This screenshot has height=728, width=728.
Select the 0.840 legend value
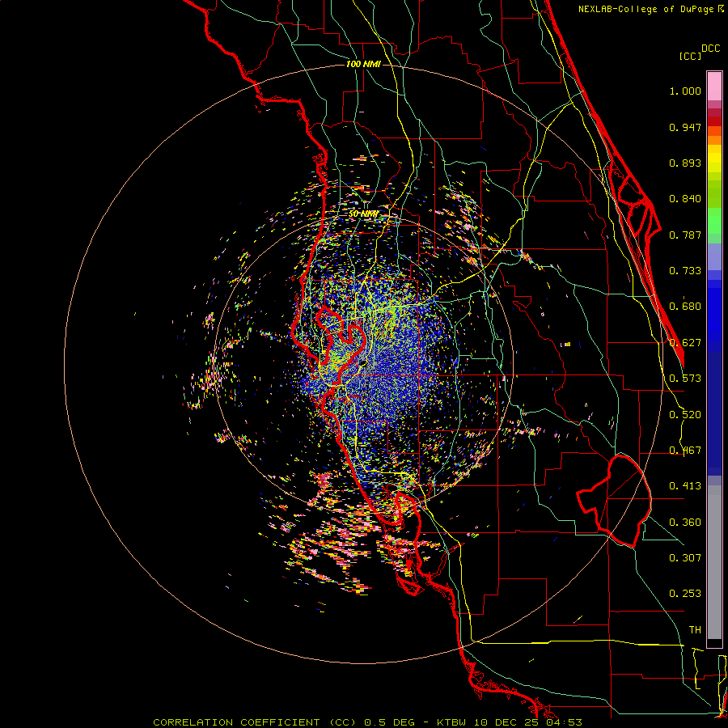685,199
